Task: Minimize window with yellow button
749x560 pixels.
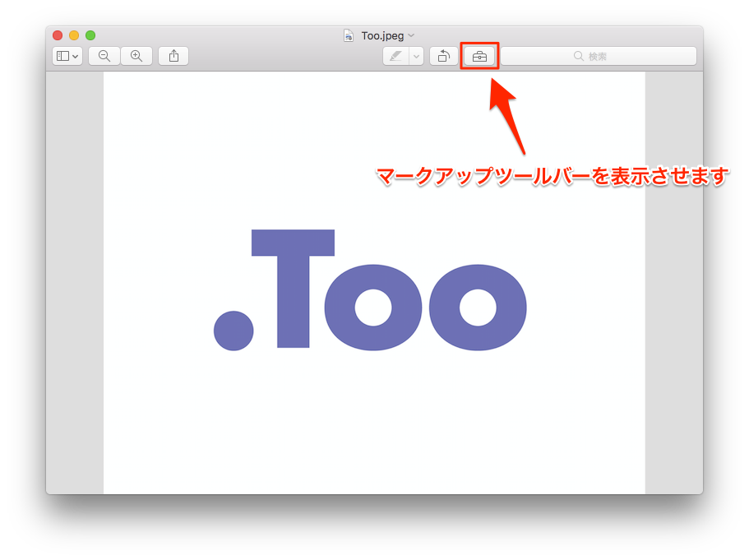Action: pos(74,35)
